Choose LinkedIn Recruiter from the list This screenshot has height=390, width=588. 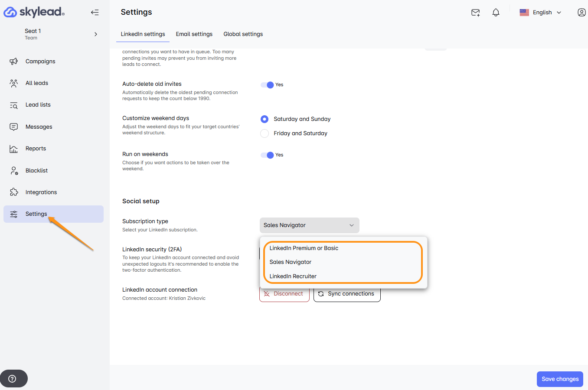coord(293,276)
